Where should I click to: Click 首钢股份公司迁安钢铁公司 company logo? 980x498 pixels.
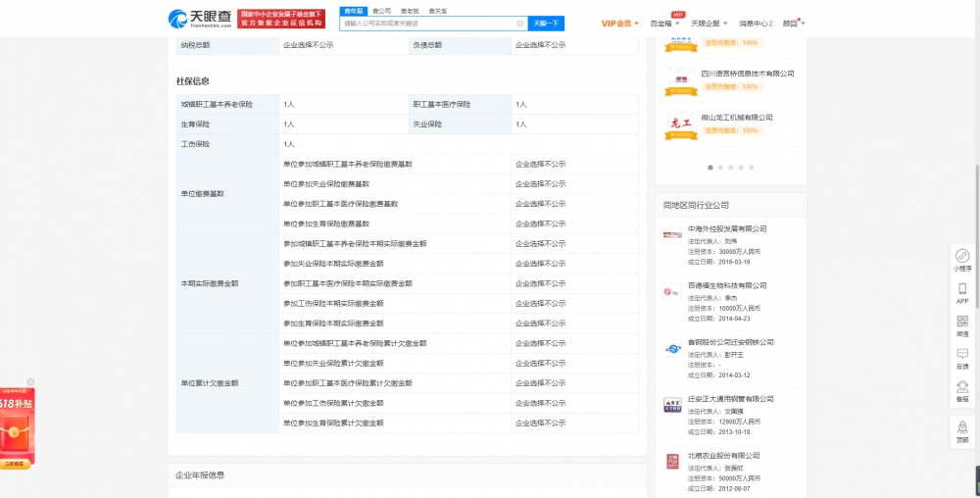click(672, 348)
